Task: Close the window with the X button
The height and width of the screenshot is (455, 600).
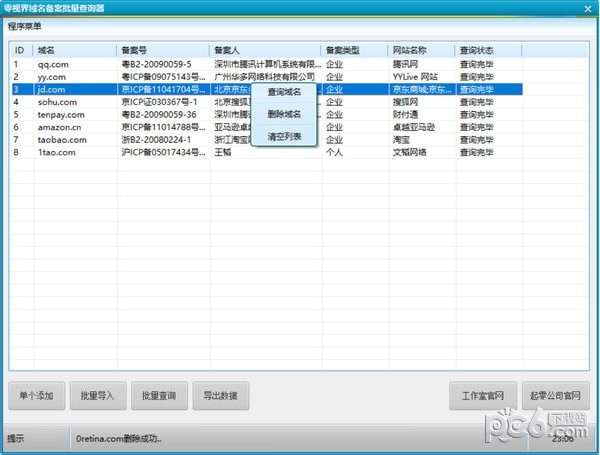Action: click(x=588, y=8)
